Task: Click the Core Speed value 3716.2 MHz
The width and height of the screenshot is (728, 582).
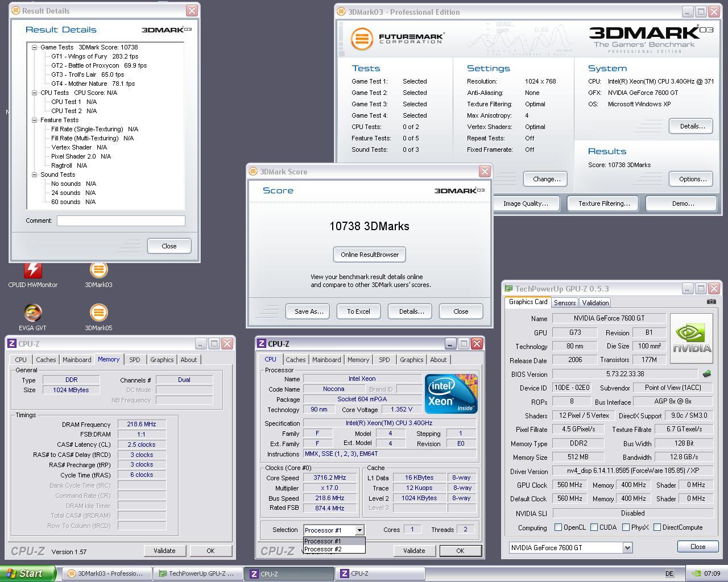Action: (x=330, y=478)
